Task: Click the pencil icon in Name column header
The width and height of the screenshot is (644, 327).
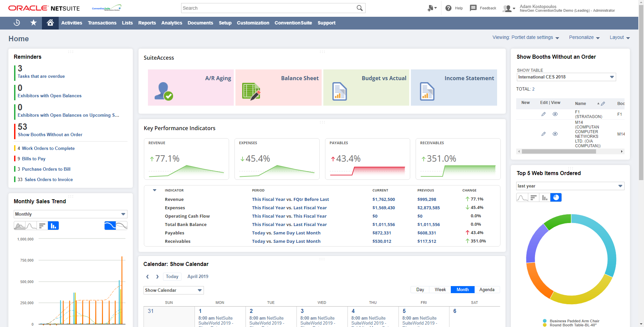Action: (x=603, y=104)
